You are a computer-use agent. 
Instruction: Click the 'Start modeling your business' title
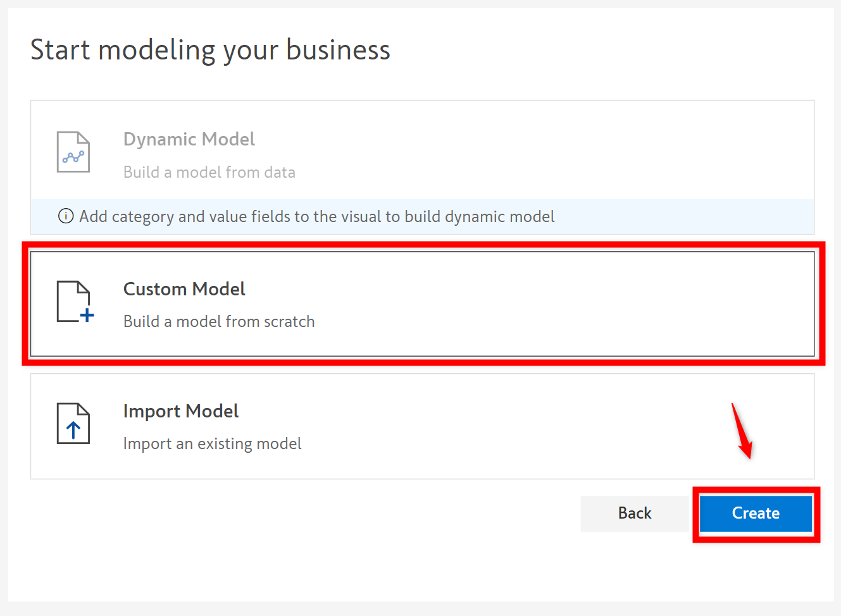[210, 50]
